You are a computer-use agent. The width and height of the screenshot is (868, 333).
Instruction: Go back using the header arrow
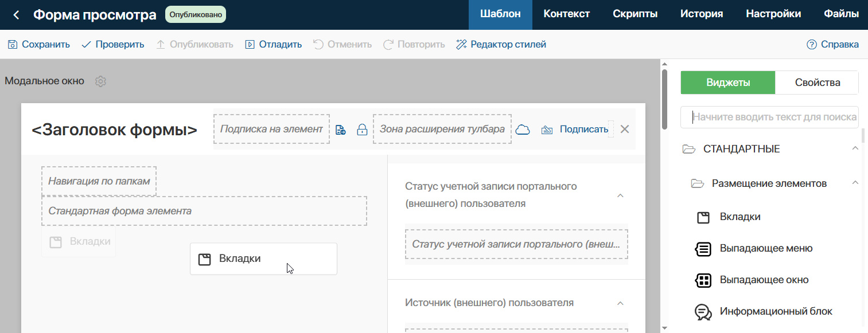pos(16,15)
